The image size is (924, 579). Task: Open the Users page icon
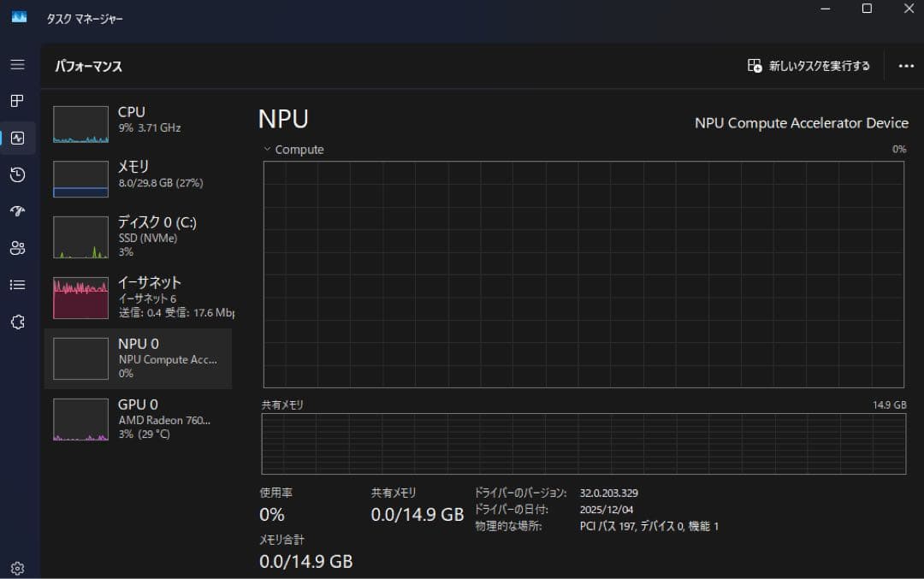(x=18, y=248)
